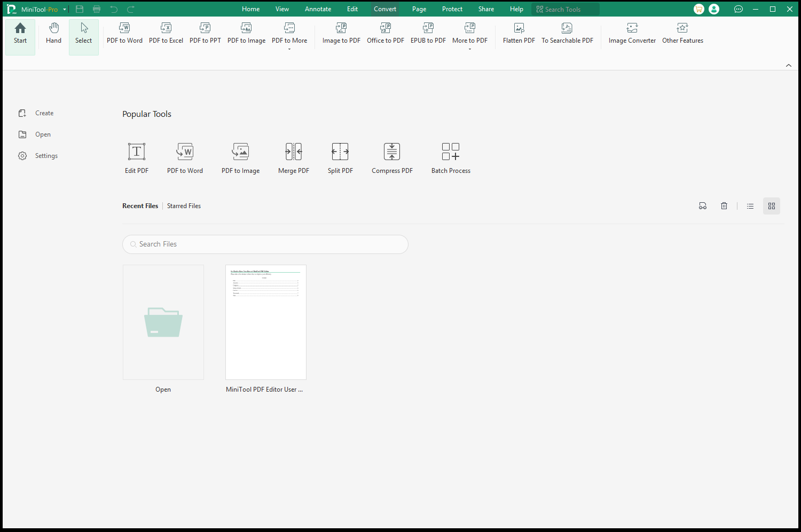Open the user account icon
801x532 pixels.
click(x=714, y=9)
